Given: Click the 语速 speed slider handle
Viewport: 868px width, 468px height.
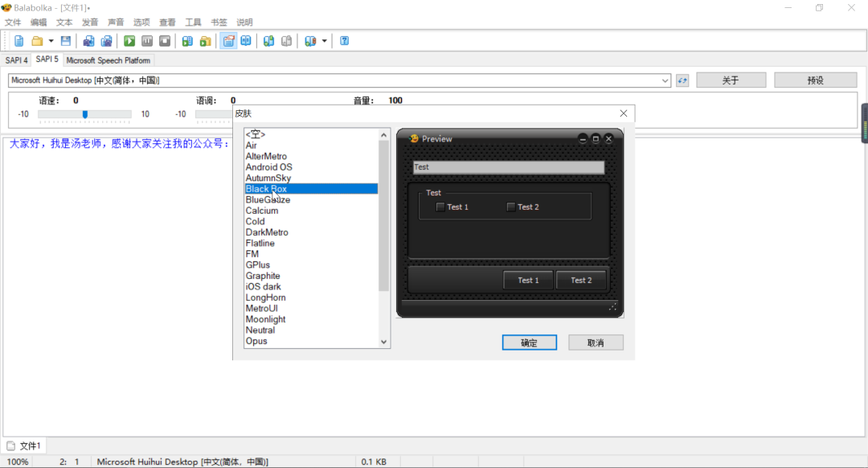Looking at the screenshot, I should click(85, 114).
